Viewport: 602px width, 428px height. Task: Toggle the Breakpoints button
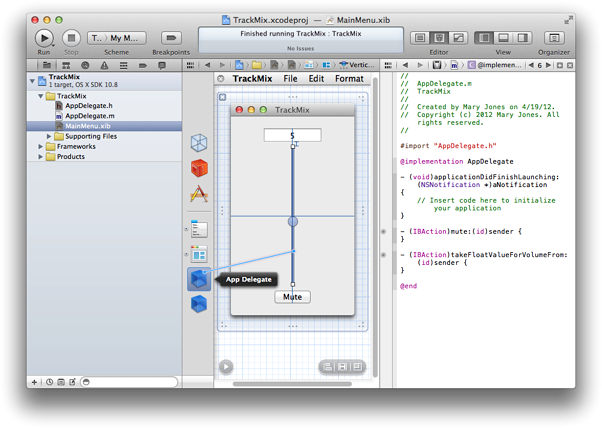click(171, 38)
